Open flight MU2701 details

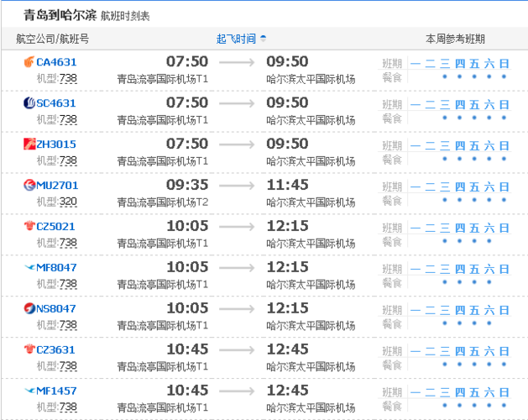pyautogui.click(x=57, y=186)
